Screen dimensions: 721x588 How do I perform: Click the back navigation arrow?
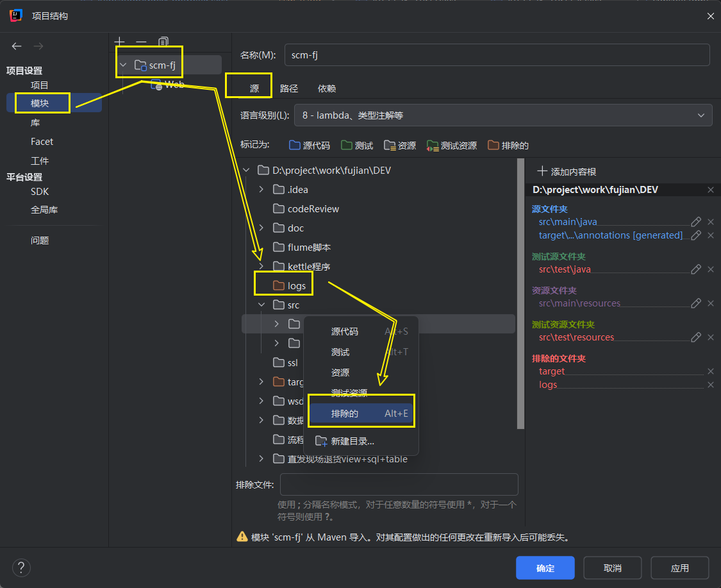click(x=17, y=46)
